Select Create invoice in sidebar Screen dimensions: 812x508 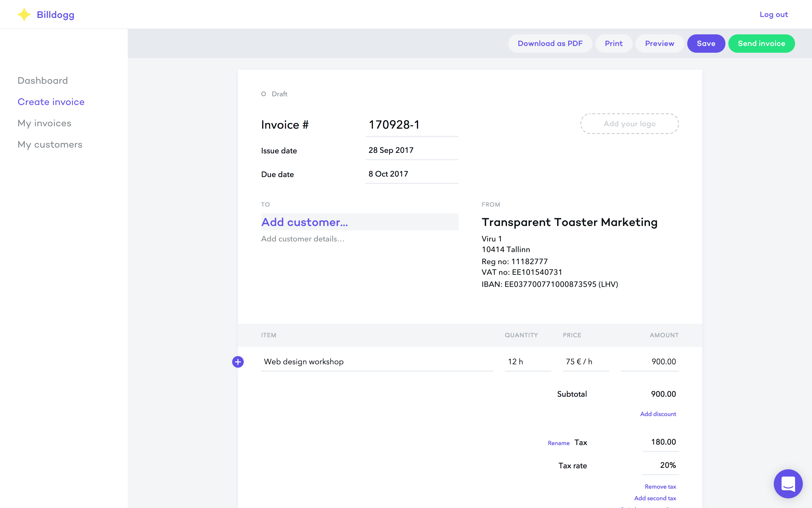click(51, 102)
